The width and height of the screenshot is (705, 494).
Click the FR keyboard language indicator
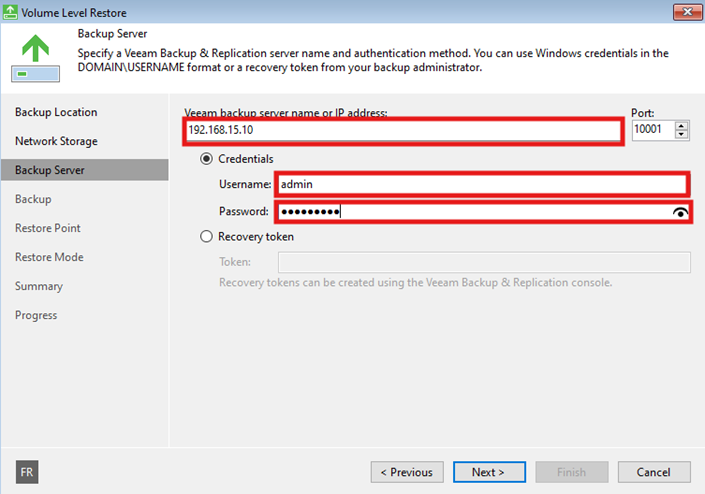click(x=28, y=472)
